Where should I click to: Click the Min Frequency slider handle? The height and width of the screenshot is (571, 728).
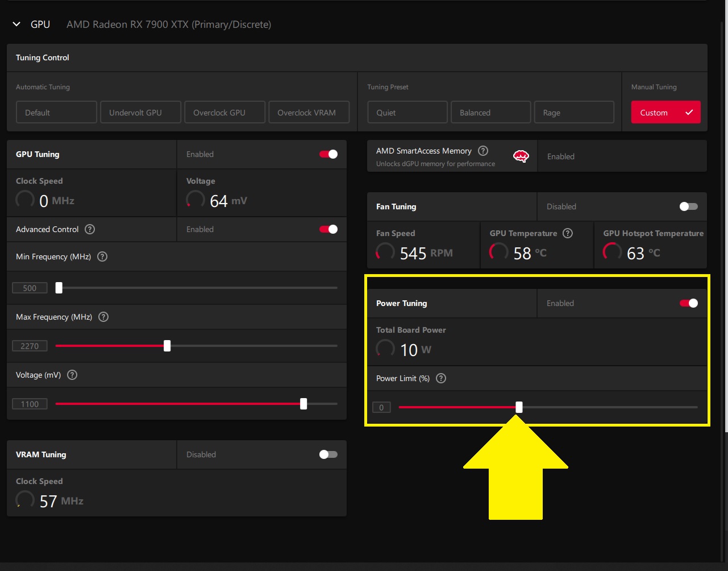click(x=59, y=288)
